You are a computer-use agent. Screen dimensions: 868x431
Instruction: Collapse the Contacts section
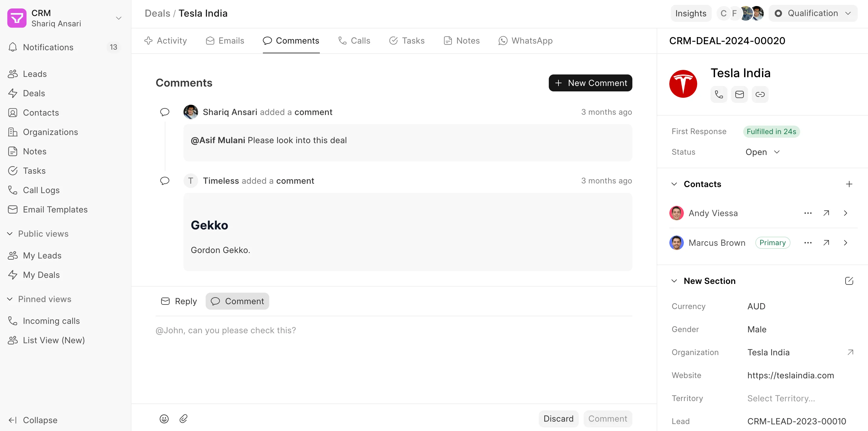point(674,184)
